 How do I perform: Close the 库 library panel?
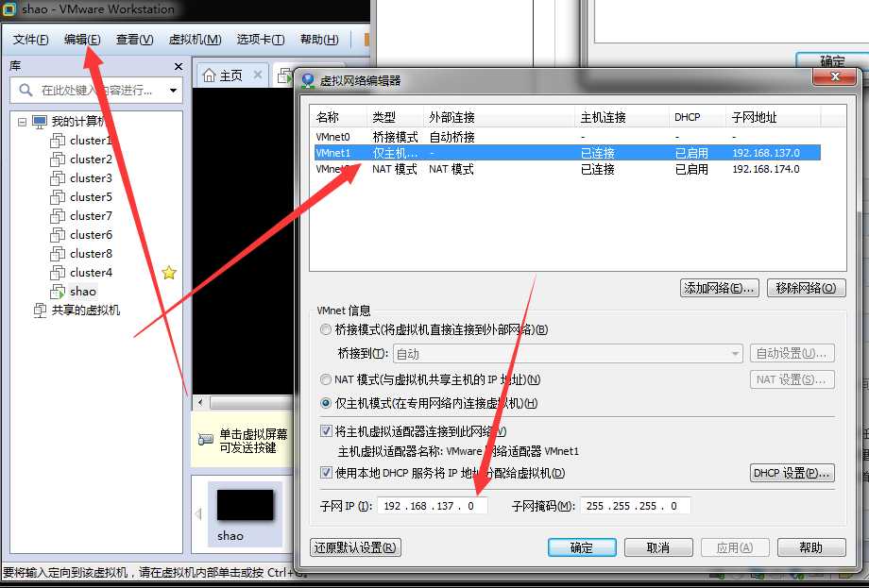coord(179,66)
